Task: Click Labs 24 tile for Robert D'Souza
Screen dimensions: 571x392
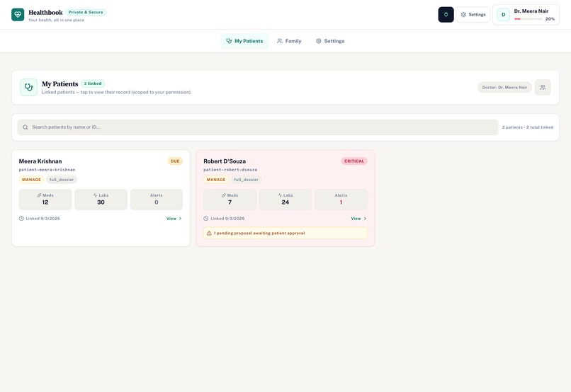Action: click(285, 200)
